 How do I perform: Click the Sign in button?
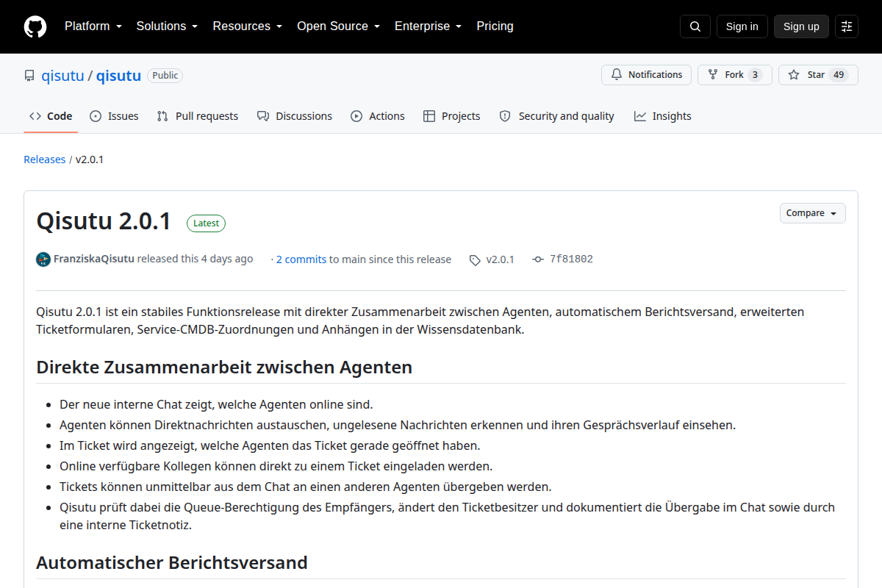click(742, 26)
